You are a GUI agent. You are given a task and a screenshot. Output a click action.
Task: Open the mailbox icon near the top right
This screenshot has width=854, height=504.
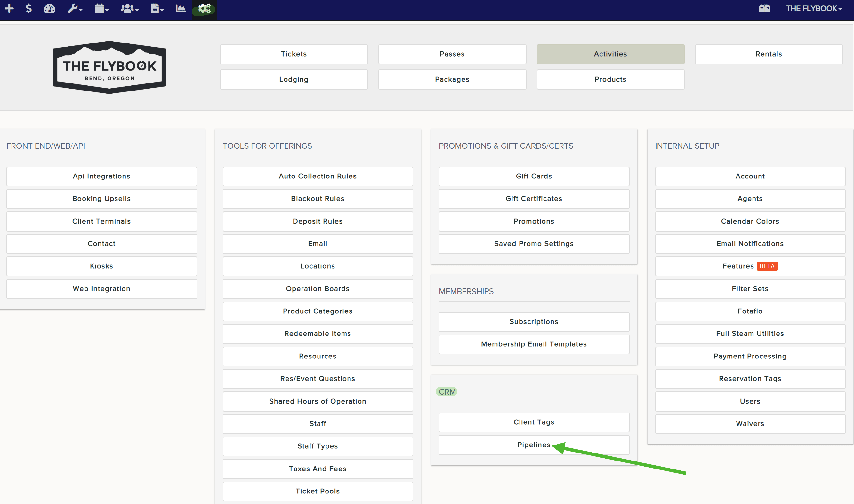(765, 9)
